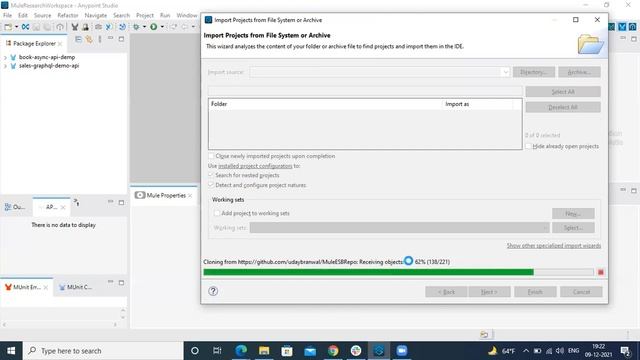Click the Import as column header

pyautogui.click(x=478, y=104)
